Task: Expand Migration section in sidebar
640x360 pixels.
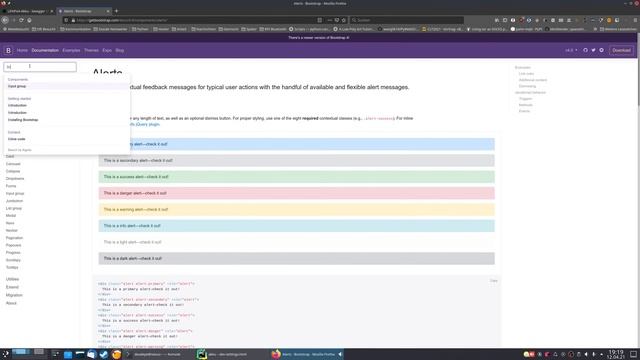Action: (x=14, y=295)
